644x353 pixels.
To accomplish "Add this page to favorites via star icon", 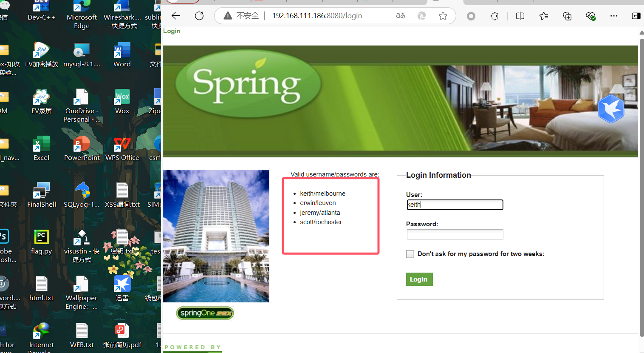I will click(443, 16).
